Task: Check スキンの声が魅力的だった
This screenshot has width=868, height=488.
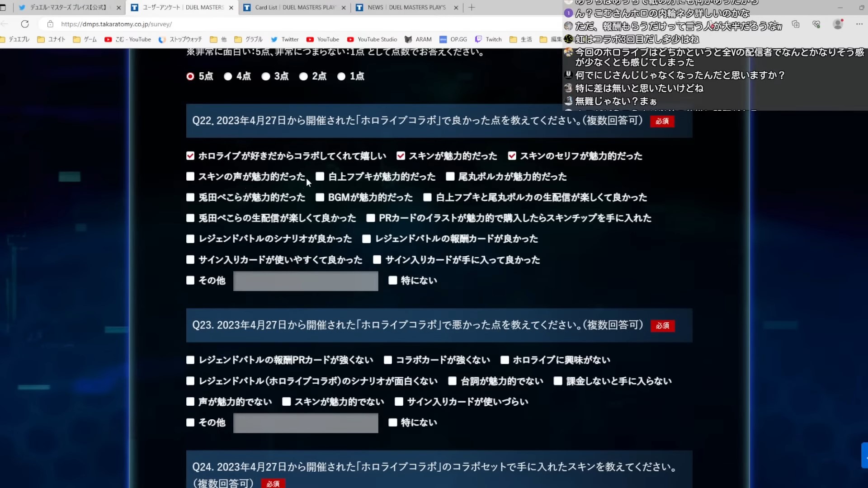Action: (x=190, y=177)
